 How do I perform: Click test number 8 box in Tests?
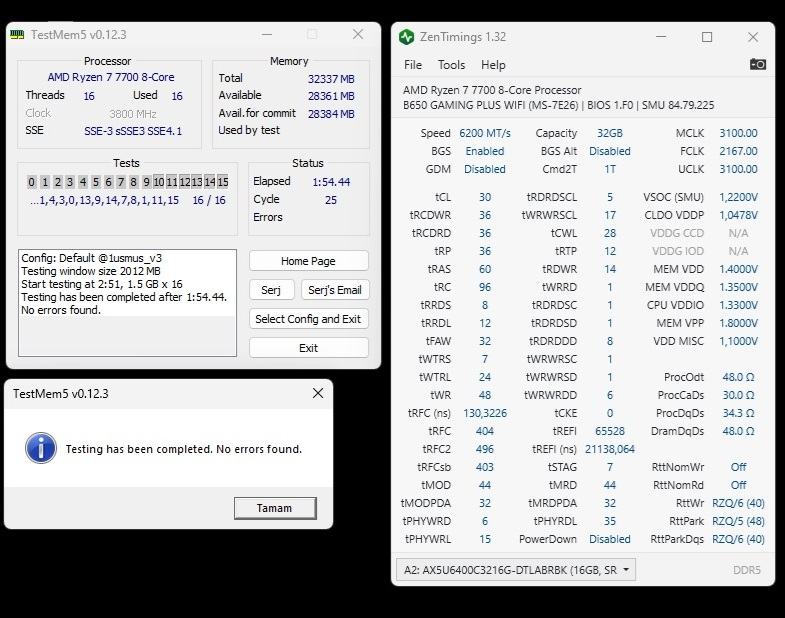(x=133, y=182)
